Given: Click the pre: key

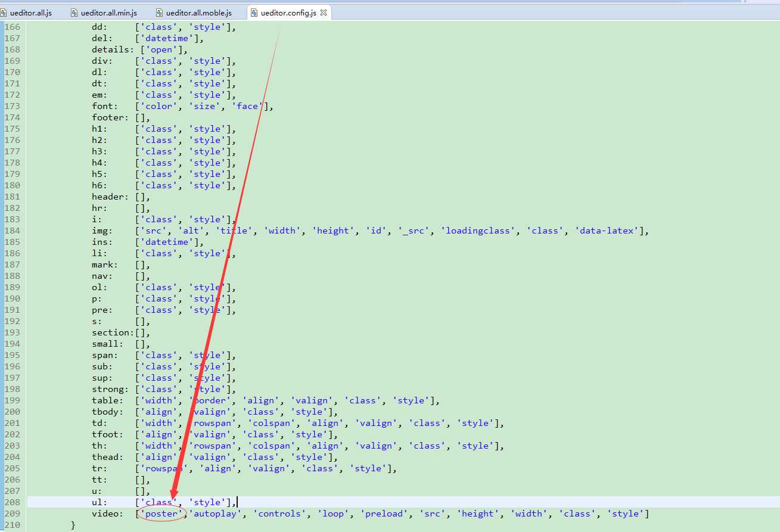Looking at the screenshot, I should point(102,310).
